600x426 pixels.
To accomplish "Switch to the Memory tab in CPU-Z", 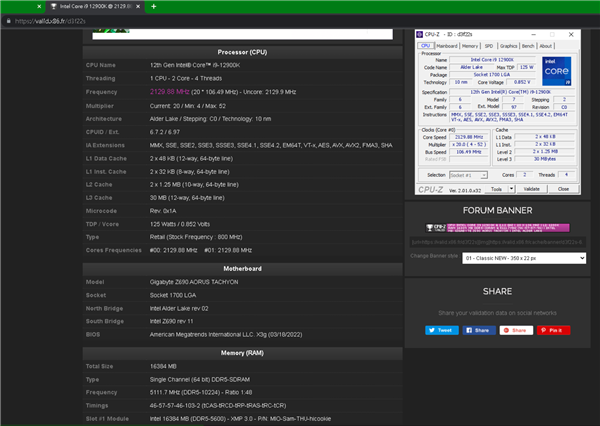I will [470, 46].
